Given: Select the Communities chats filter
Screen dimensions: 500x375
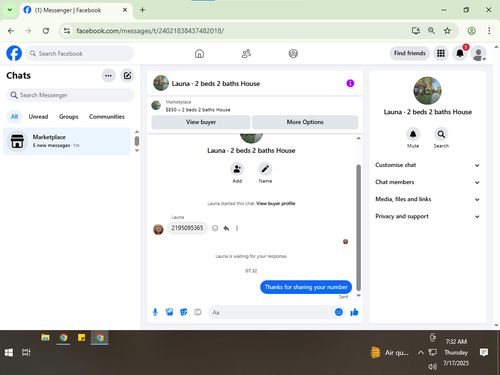Looking at the screenshot, I should pos(107,117).
